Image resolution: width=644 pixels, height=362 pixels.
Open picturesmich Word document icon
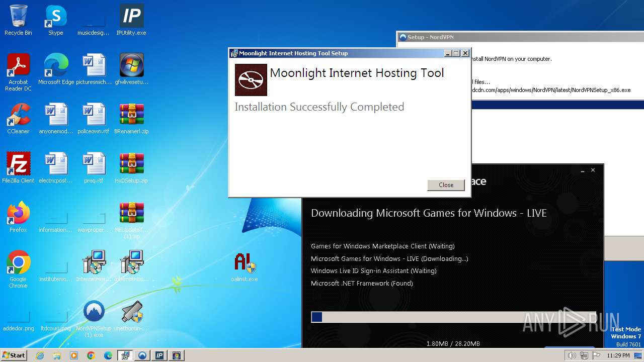94,69
